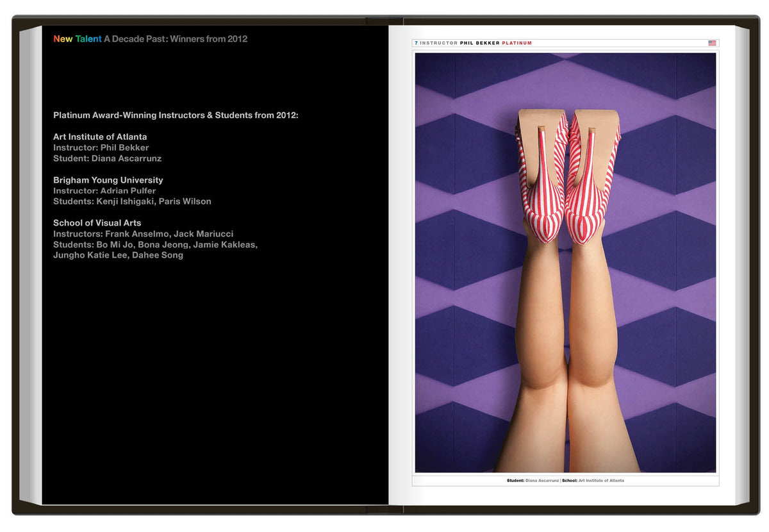This screenshot has height=532, width=769.
Task: Click 'School of Visual Arts' heading
Action: [97, 223]
